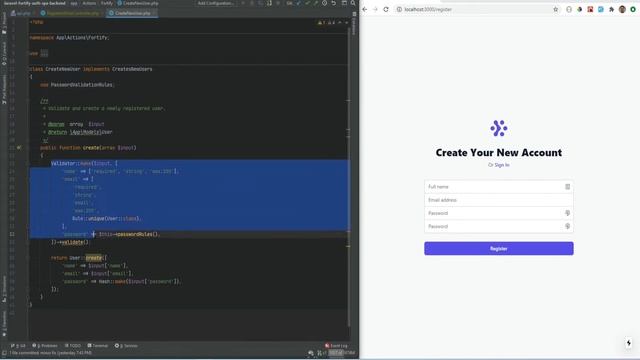Screen dimensions: 640x360
Task: Open the Git tool window tab
Action: coord(18,346)
